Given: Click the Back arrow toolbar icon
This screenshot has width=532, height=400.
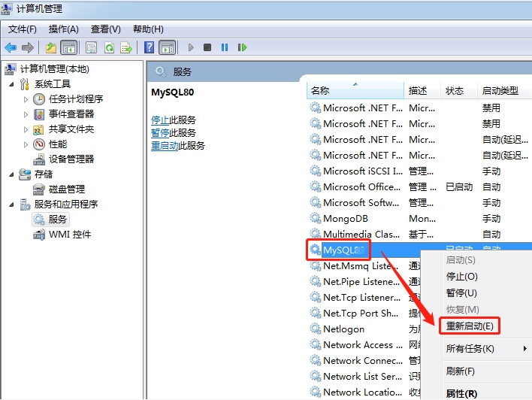Looking at the screenshot, I should (11, 47).
